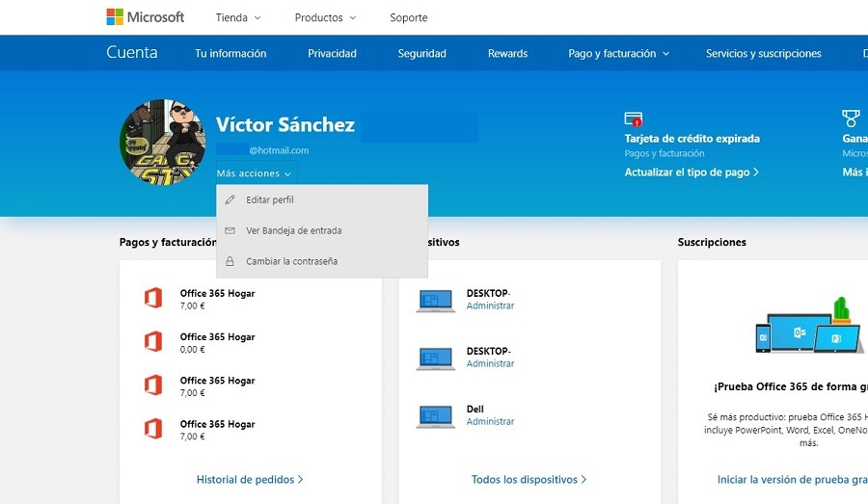Click the Rewards trophy icon
Image resolution: width=868 pixels, height=504 pixels.
pos(850,119)
